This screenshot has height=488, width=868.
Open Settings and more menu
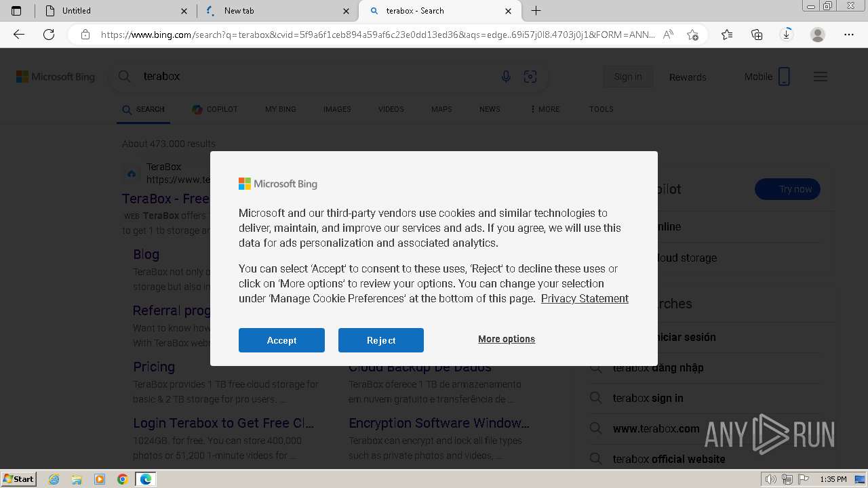click(849, 35)
